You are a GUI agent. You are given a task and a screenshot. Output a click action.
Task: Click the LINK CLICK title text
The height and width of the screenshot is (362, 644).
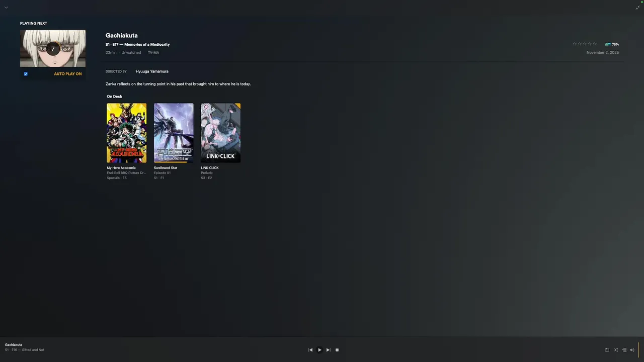coord(210,168)
